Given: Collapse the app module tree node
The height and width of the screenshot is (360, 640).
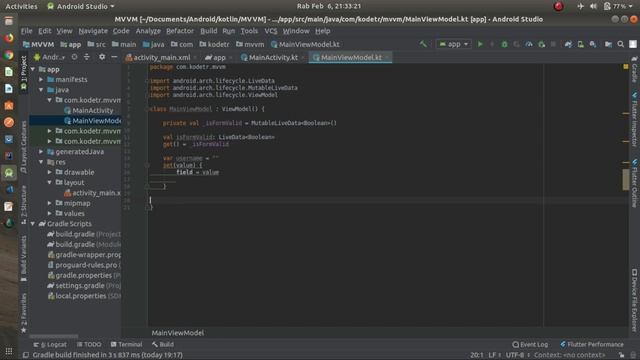Looking at the screenshot, I should 33,69.
